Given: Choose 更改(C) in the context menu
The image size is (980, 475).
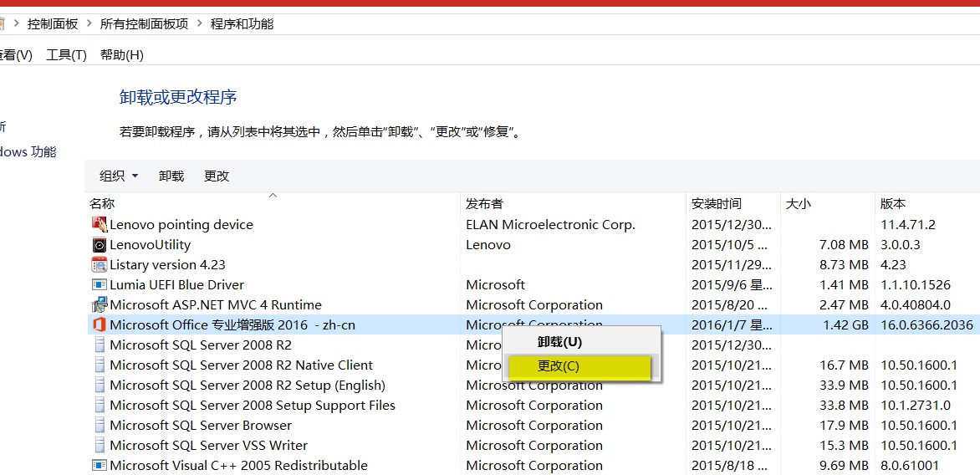Looking at the screenshot, I should tap(580, 367).
